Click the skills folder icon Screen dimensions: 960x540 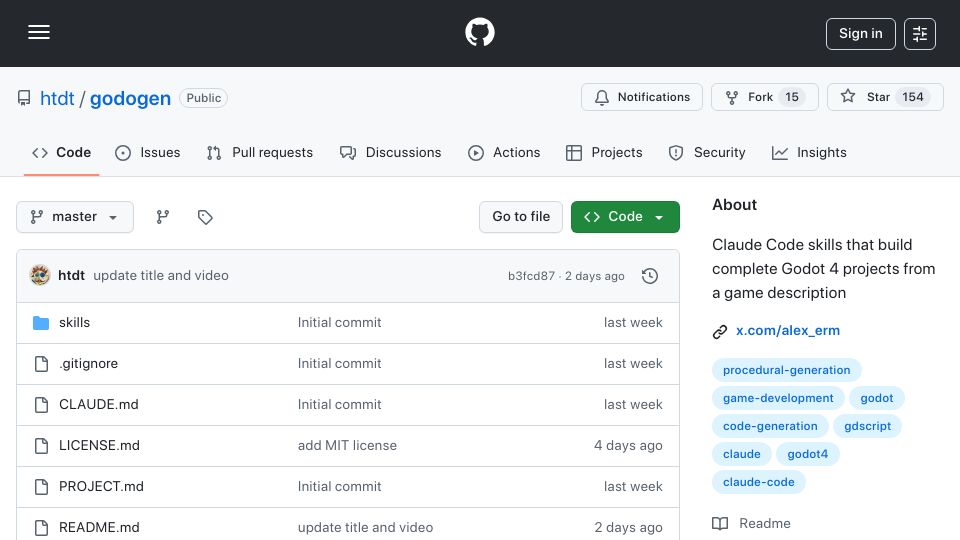tap(41, 323)
